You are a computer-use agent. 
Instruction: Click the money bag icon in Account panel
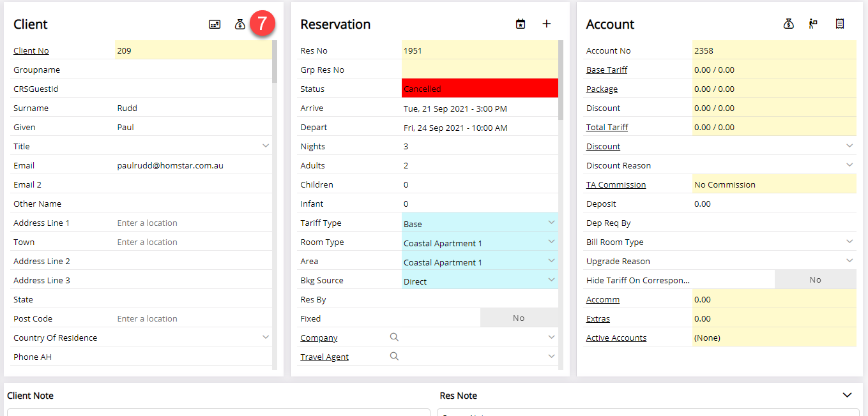(x=789, y=24)
